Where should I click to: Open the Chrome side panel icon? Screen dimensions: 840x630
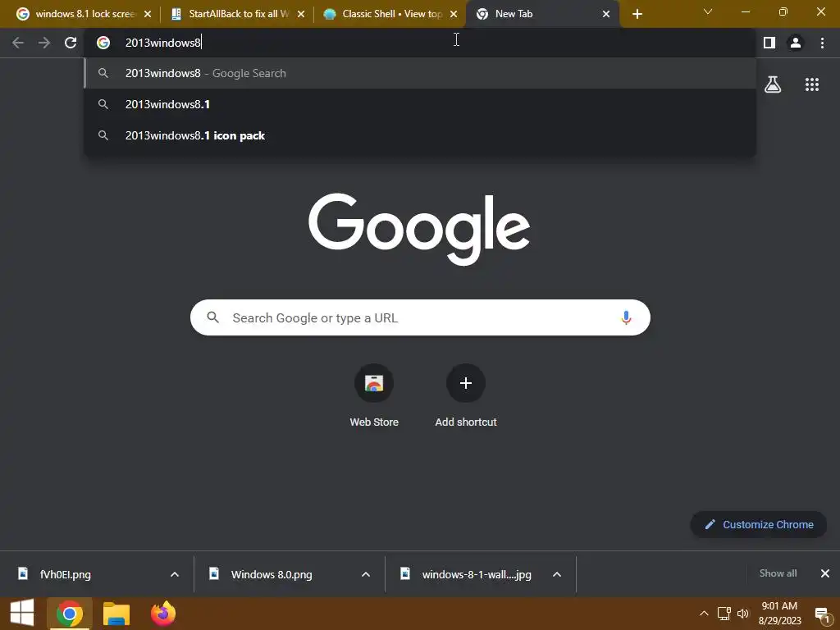tap(769, 43)
